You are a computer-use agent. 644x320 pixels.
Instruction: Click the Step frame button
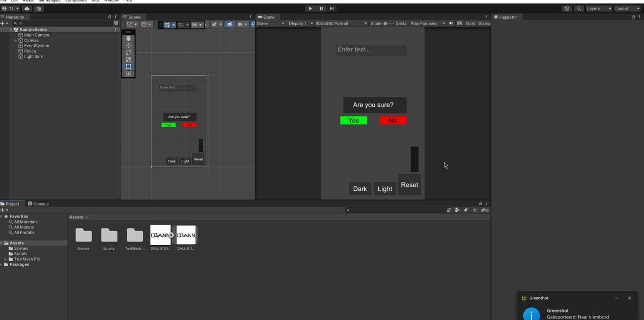(332, 9)
